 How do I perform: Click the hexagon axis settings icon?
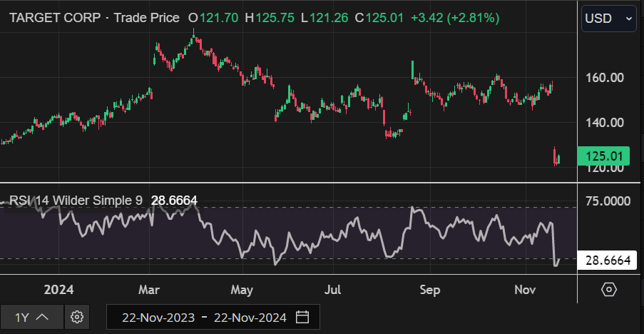click(608, 290)
